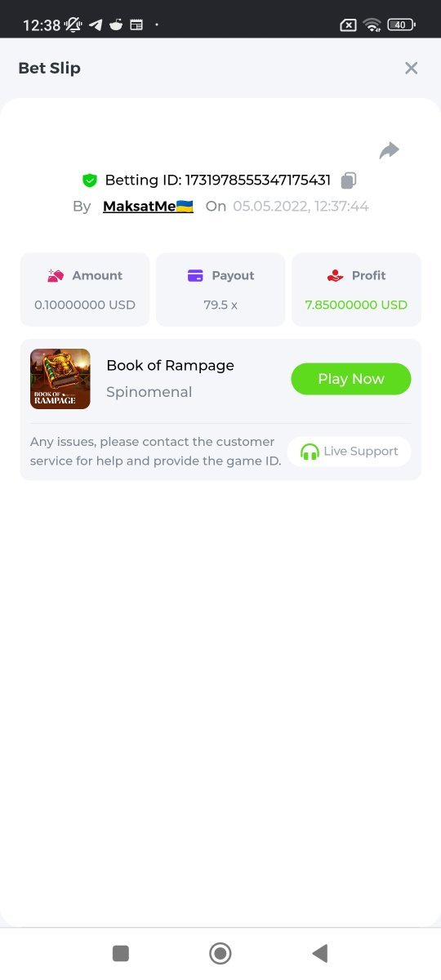This screenshot has height=980, width=441.
Task: Tap the red Profit hand icon
Action: coord(335,276)
